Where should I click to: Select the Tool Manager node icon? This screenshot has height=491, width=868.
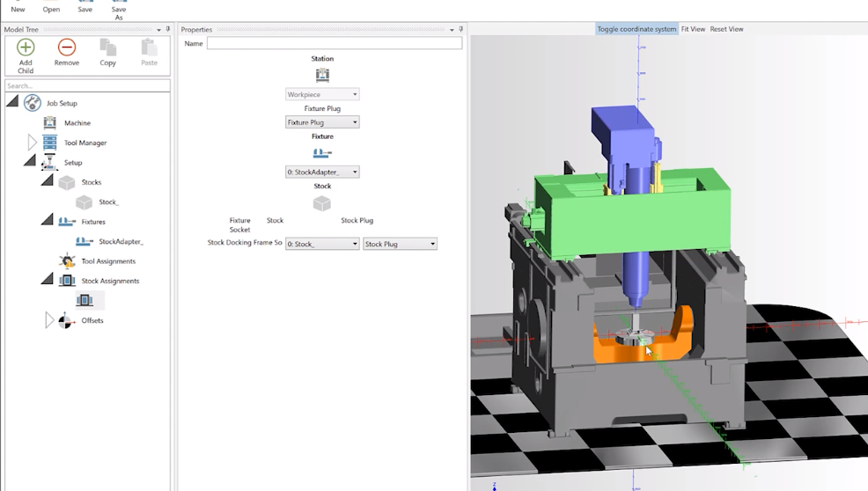(x=50, y=143)
